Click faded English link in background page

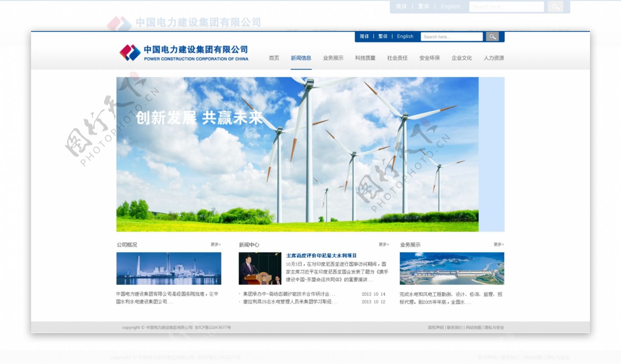450,7
